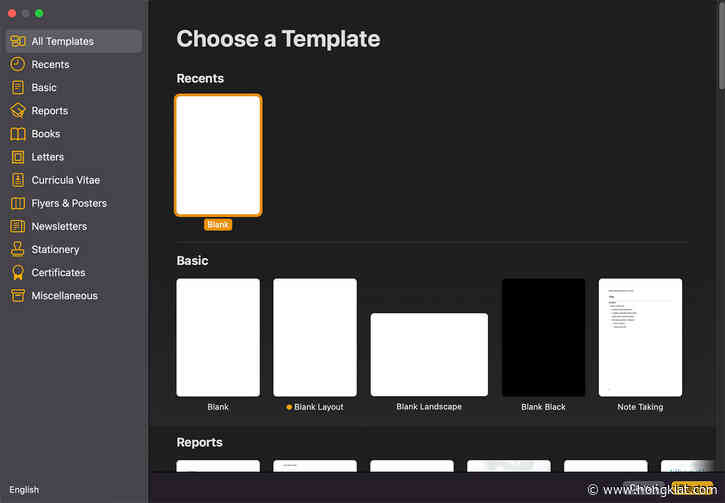This screenshot has width=725, height=503.
Task: Select the Curricula Vitae icon
Action: coord(18,180)
